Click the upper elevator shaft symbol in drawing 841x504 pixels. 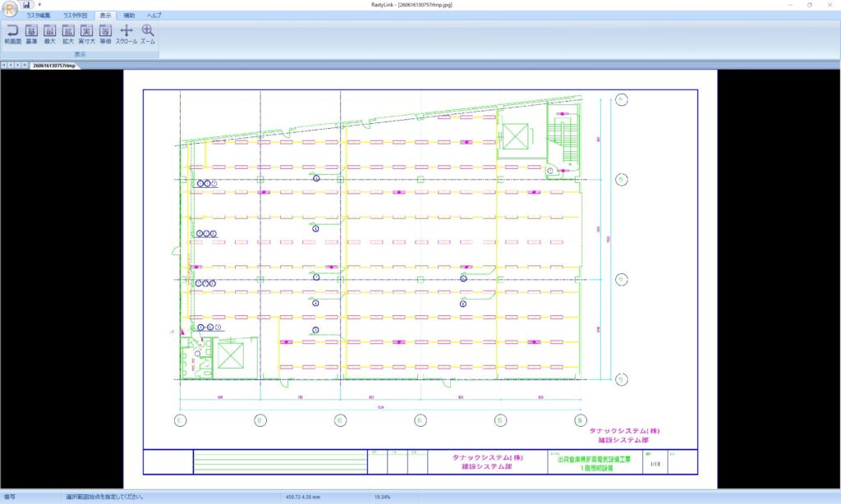516,136
